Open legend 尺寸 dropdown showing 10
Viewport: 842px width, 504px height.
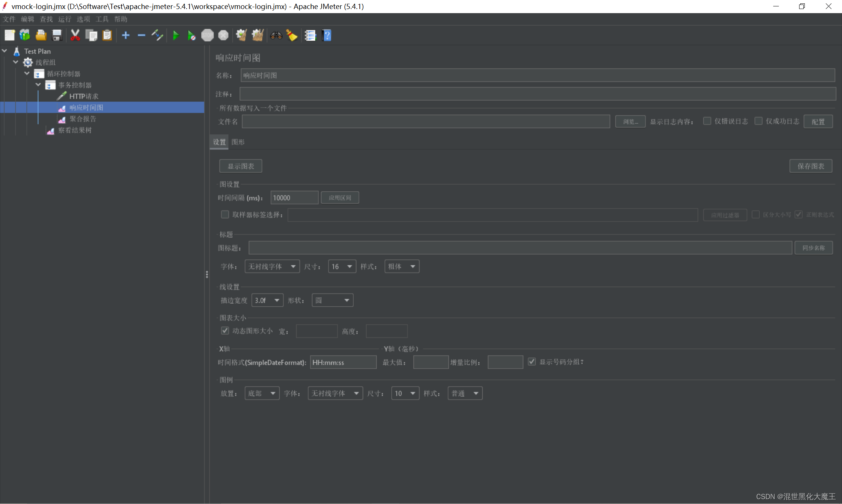405,394
